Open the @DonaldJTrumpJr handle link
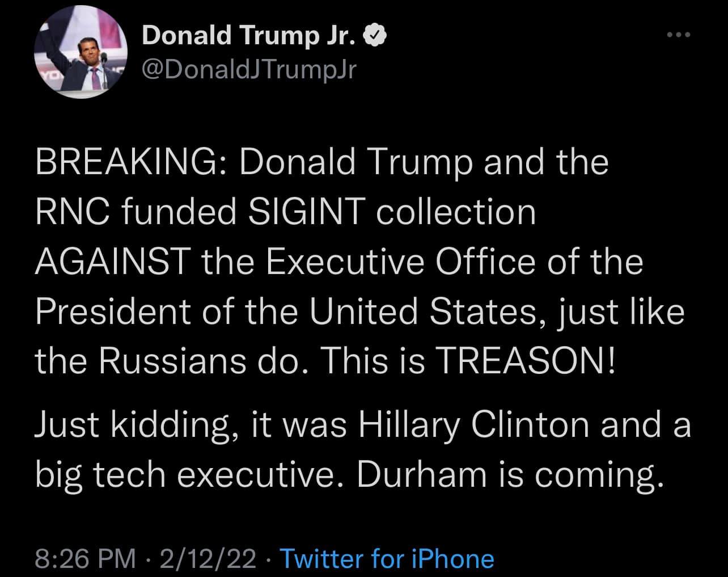The height and width of the screenshot is (577, 728). pyautogui.click(x=250, y=69)
